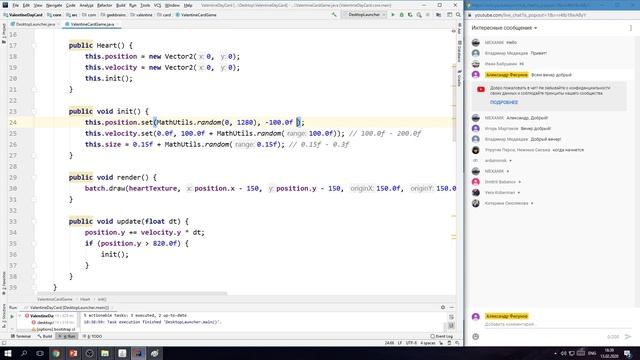Open the DesktopLauncher run configuration dropdown
The width and height of the screenshot is (640, 360).
tap(364, 15)
